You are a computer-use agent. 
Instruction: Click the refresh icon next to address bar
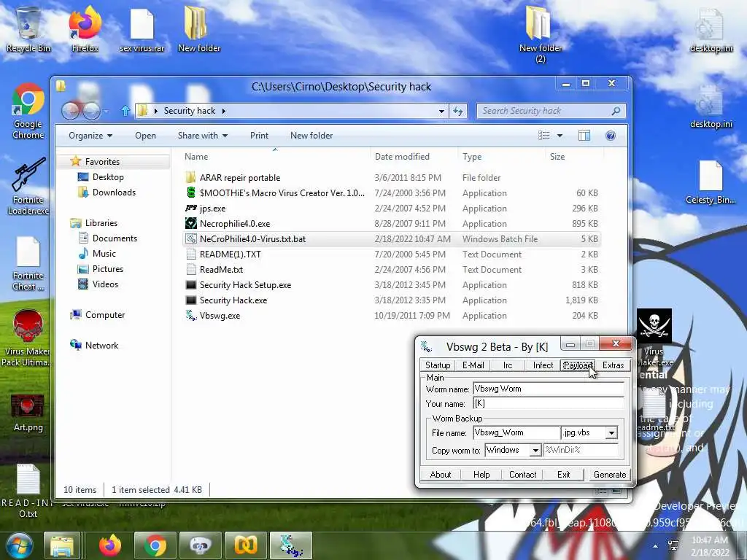458,111
